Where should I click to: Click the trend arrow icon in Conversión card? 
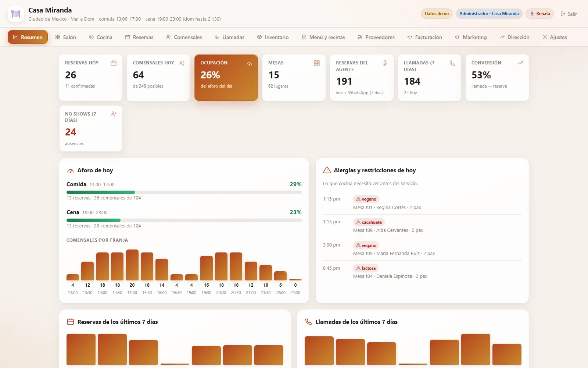coord(520,63)
